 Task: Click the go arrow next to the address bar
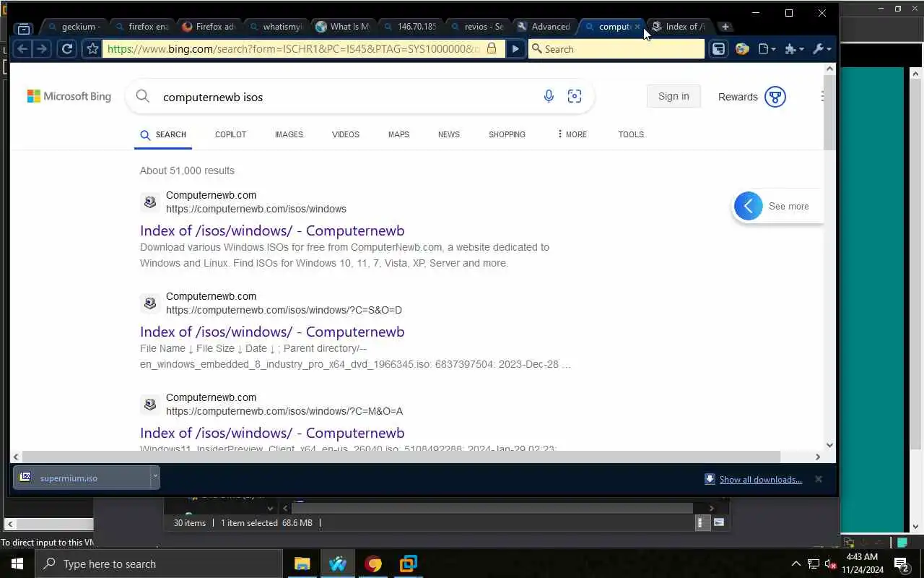[x=515, y=48]
